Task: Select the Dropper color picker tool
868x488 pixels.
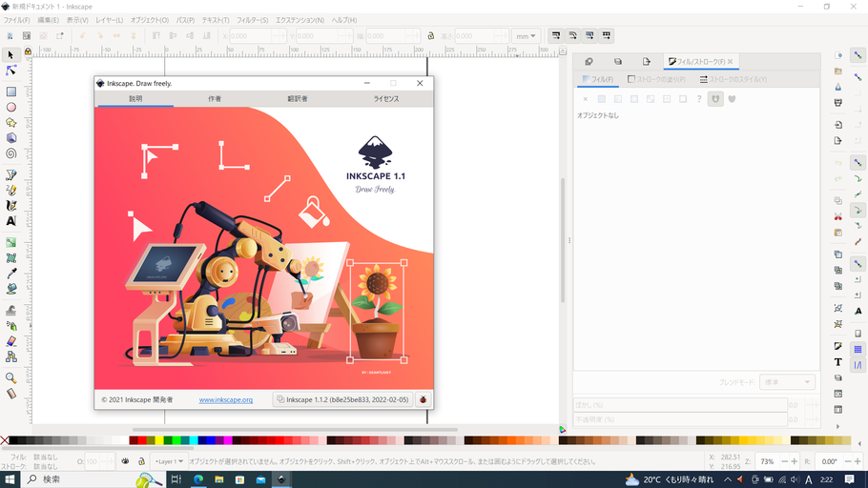Action: coord(10,274)
